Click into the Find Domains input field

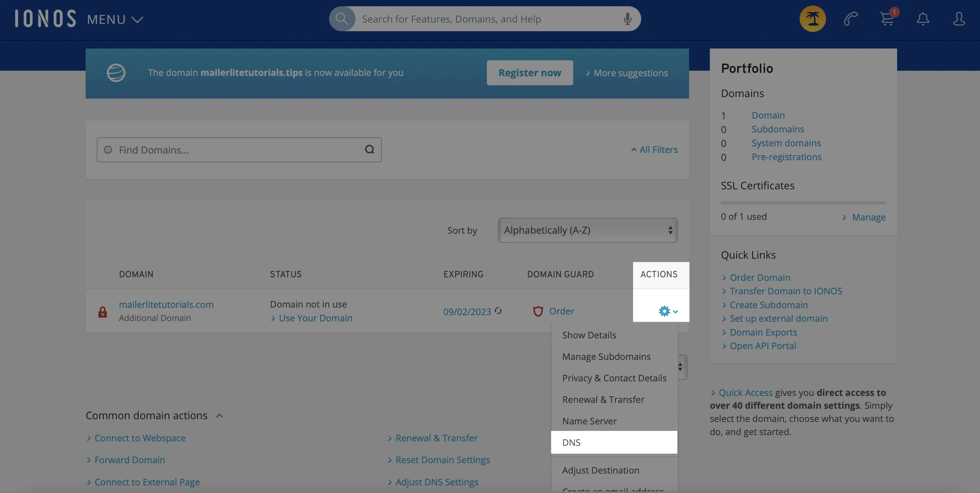236,150
